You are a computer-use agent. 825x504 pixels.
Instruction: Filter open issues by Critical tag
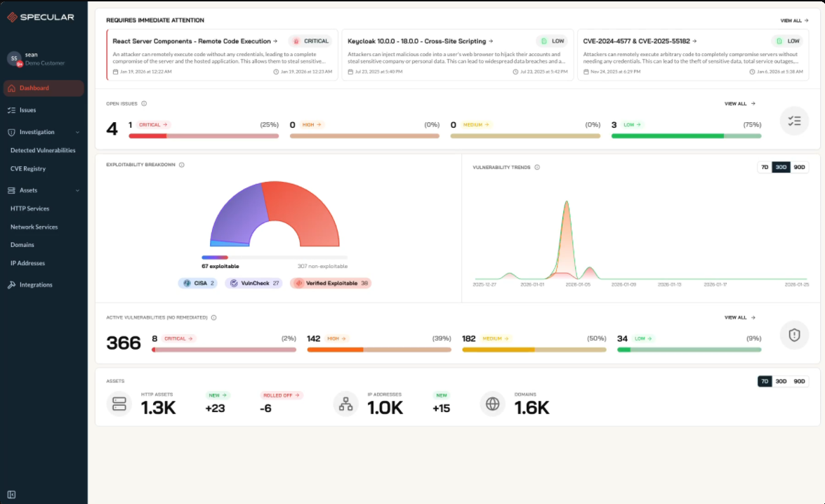click(153, 125)
